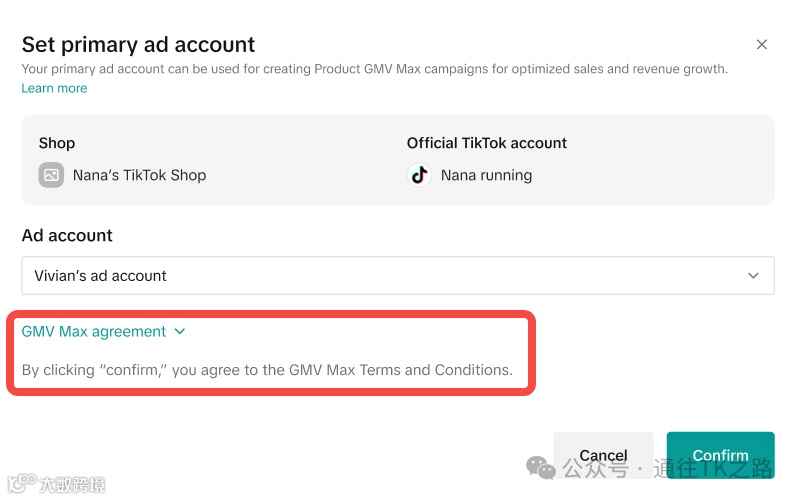The image size is (798, 500).
Task: Expand the GMV Max agreement section
Action: (x=94, y=332)
